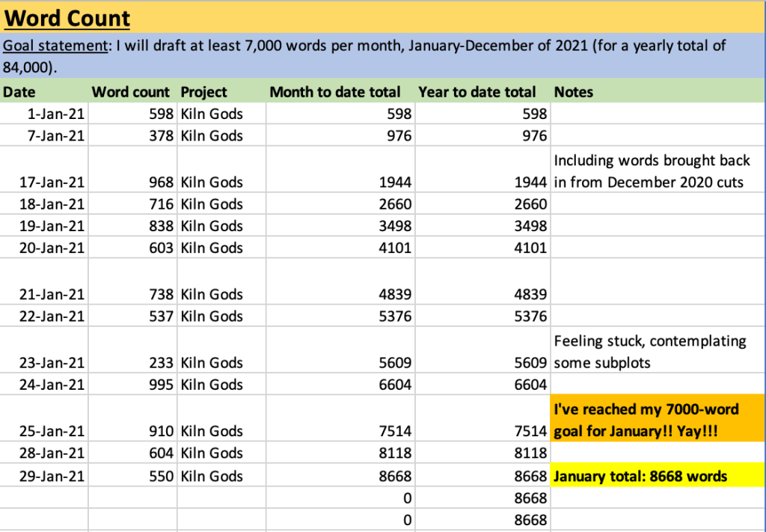Select the 1-Jan-21 date cell

coord(44,113)
